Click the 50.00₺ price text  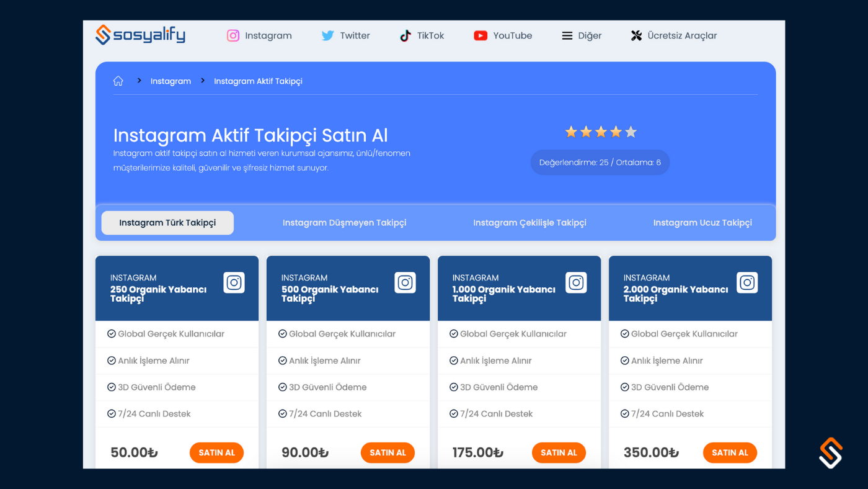[x=134, y=452]
